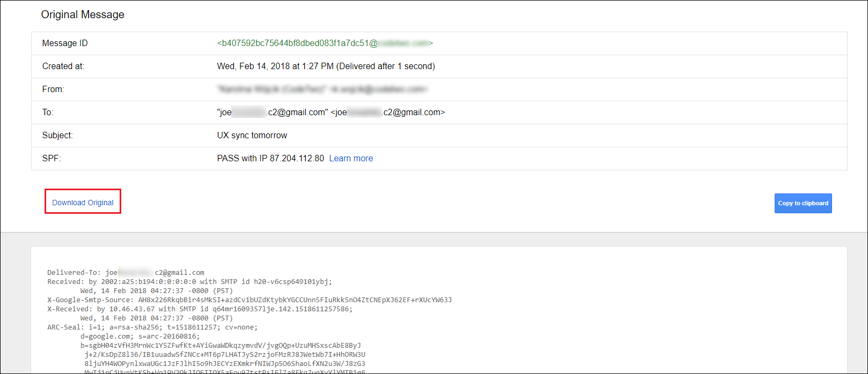Click the blurred From sender value
The height and width of the screenshot is (374, 868).
tap(322, 89)
